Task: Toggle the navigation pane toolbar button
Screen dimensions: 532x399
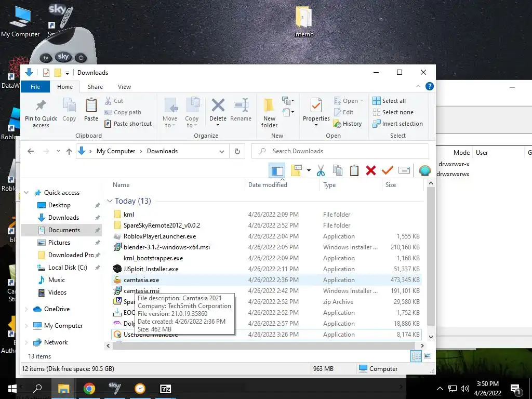Action: pos(277,170)
